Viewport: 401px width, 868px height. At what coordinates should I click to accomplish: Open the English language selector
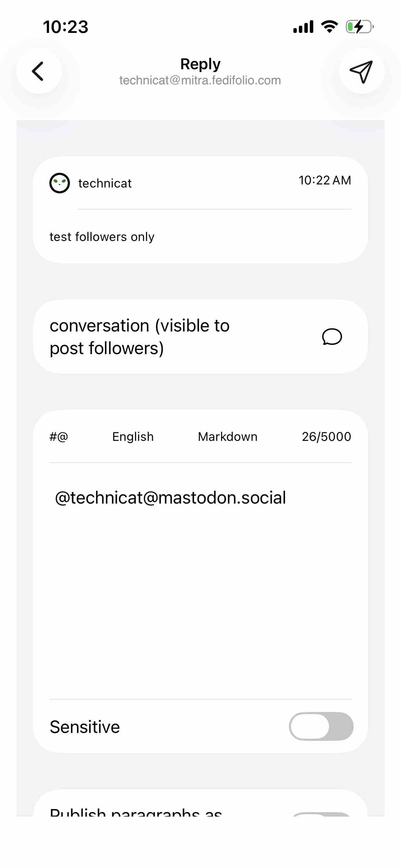tap(133, 437)
